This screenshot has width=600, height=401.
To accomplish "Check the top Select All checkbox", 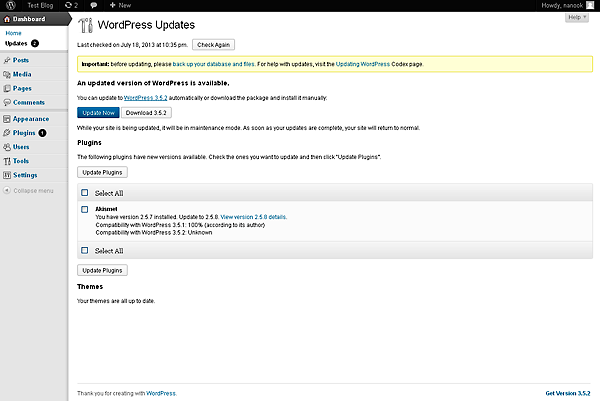I will 85,193.
